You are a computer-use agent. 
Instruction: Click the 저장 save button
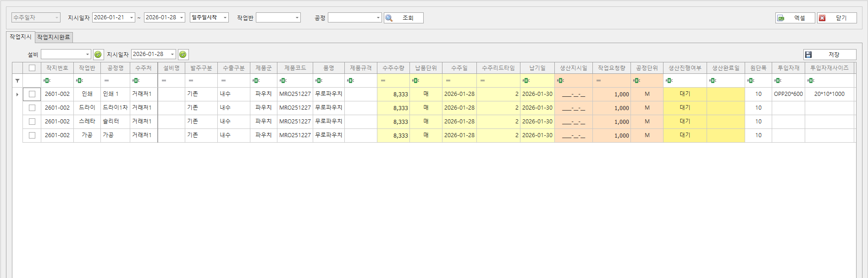click(x=829, y=55)
